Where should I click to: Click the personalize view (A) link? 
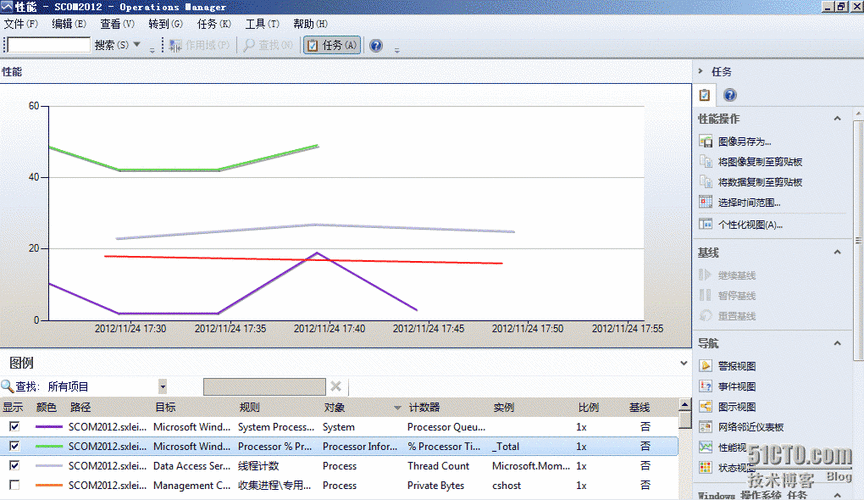750,225
